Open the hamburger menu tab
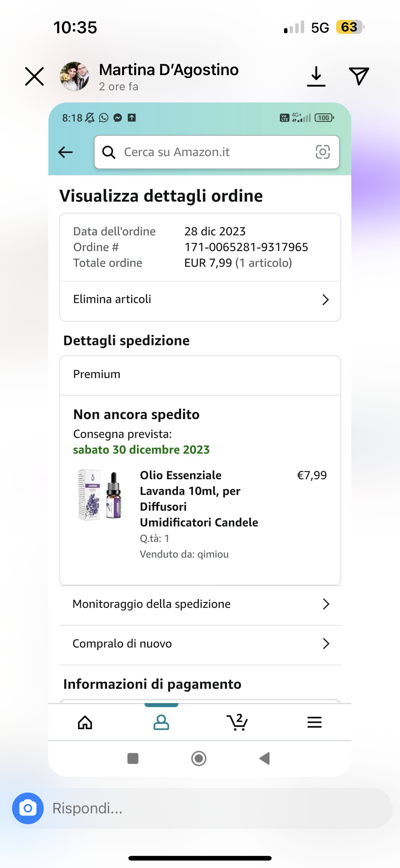 pyautogui.click(x=314, y=722)
